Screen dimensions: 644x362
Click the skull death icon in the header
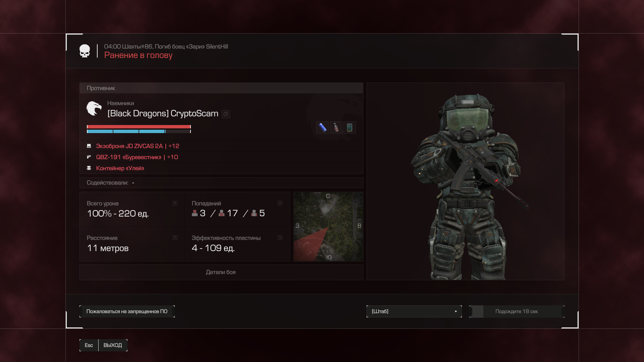coord(85,51)
